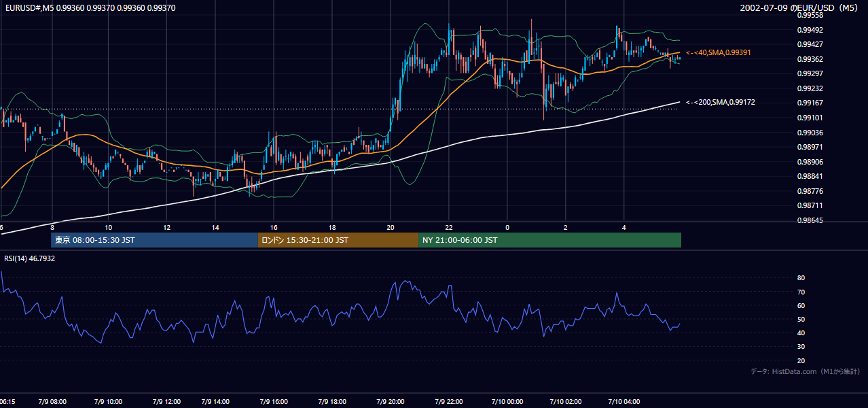Select the 200 SMA 0.99172 label
Screen dimensions: 868x408
[721, 102]
